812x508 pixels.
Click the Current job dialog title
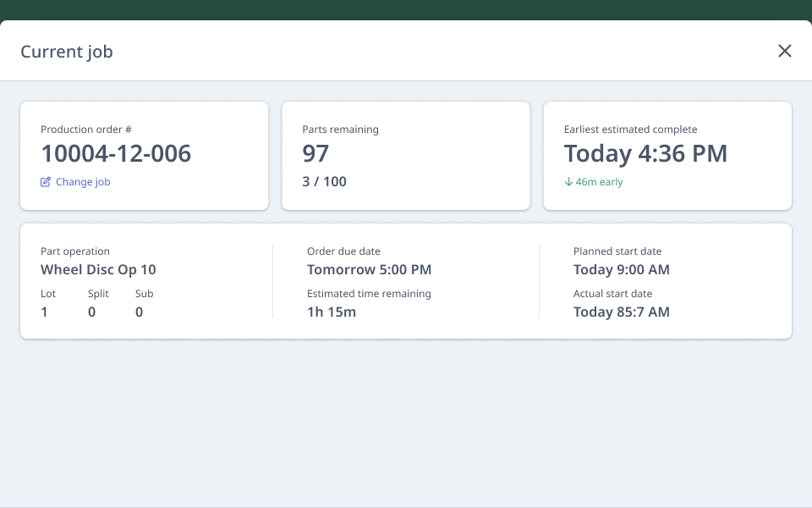[x=66, y=52]
